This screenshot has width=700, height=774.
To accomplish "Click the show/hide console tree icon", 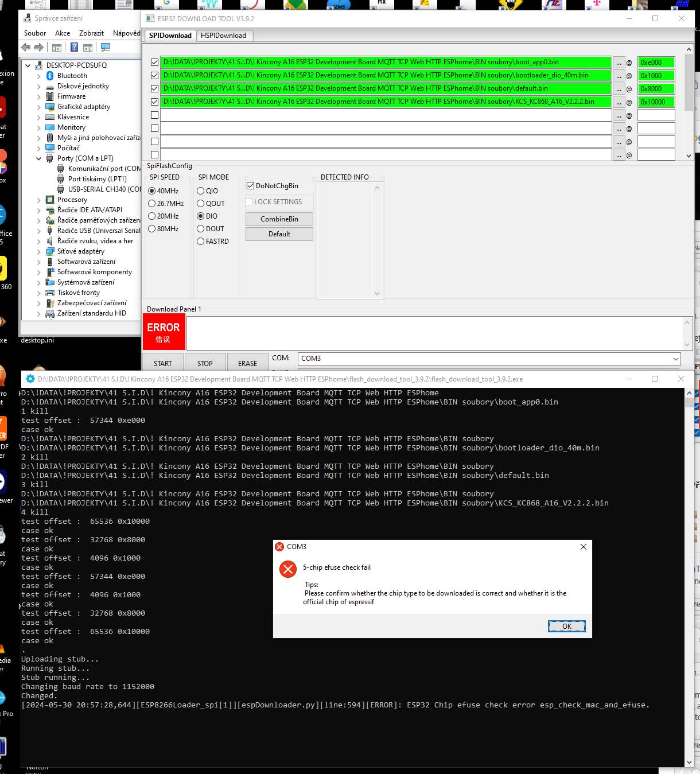I will [57, 47].
